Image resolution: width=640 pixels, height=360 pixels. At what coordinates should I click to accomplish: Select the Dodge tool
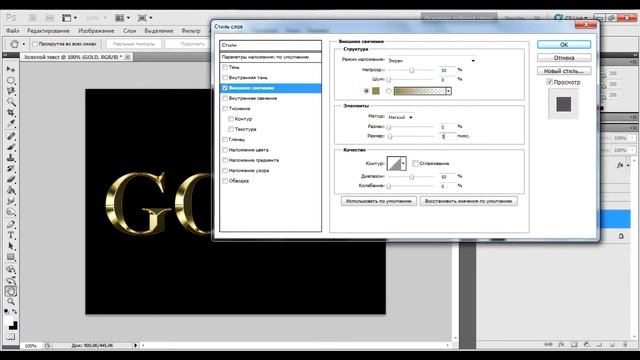point(11,212)
